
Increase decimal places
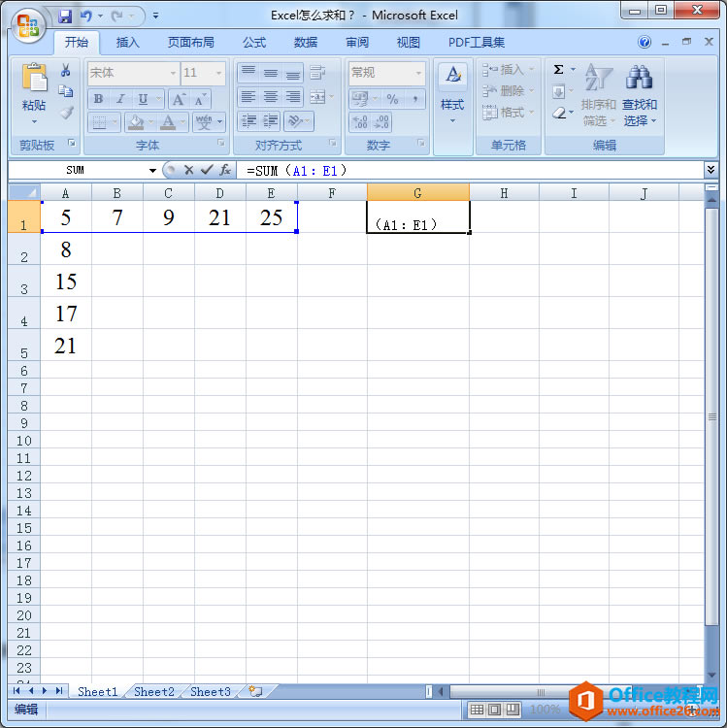(x=360, y=122)
